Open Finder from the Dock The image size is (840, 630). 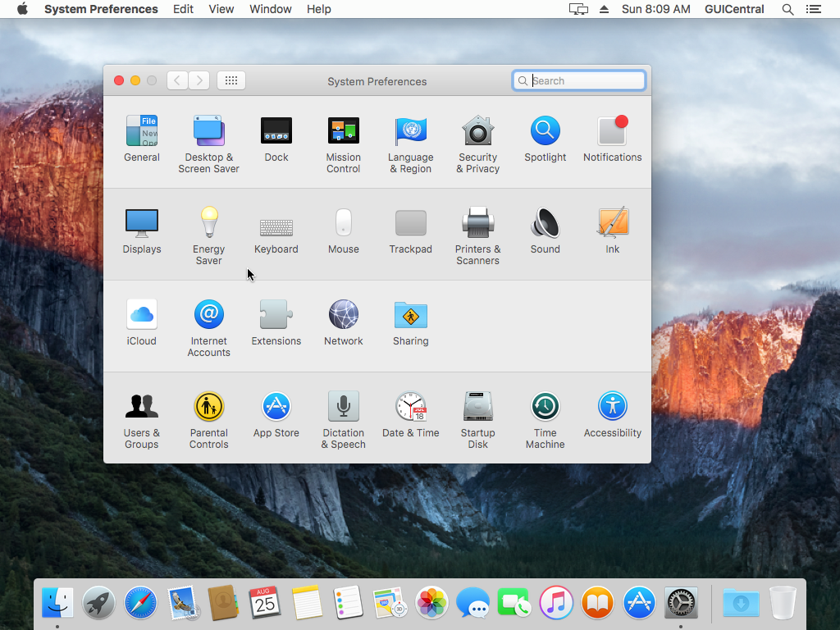[x=57, y=602]
